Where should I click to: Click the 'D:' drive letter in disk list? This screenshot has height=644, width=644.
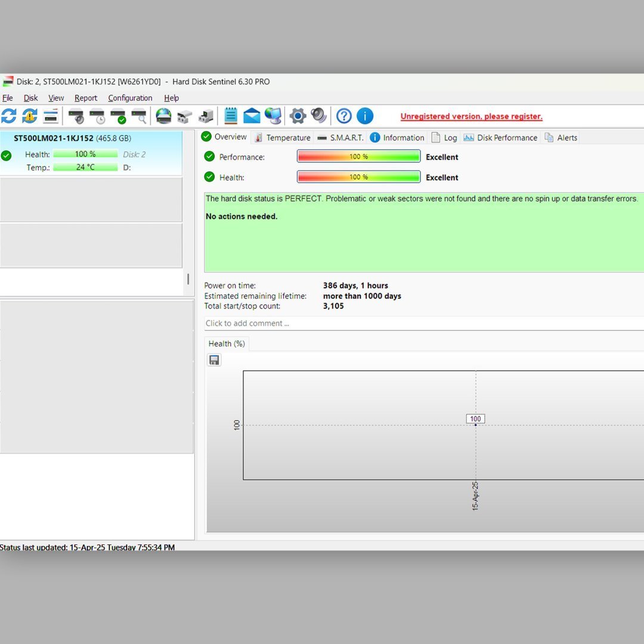click(127, 168)
